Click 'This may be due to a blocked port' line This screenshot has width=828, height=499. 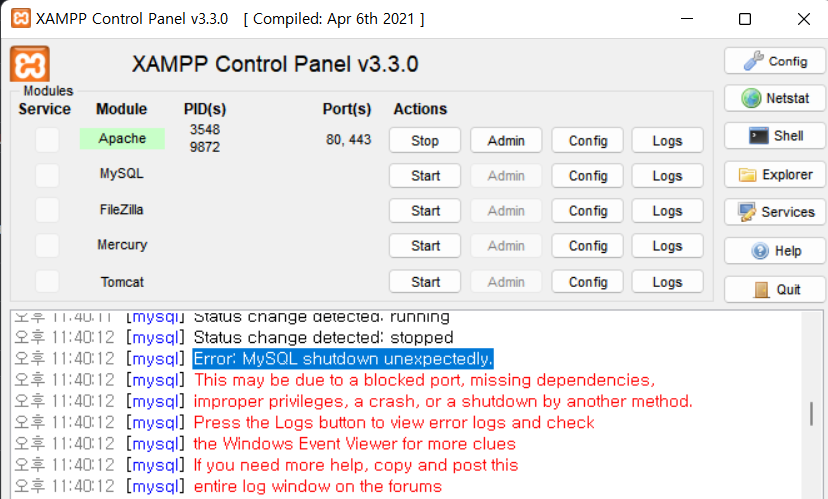click(x=424, y=380)
